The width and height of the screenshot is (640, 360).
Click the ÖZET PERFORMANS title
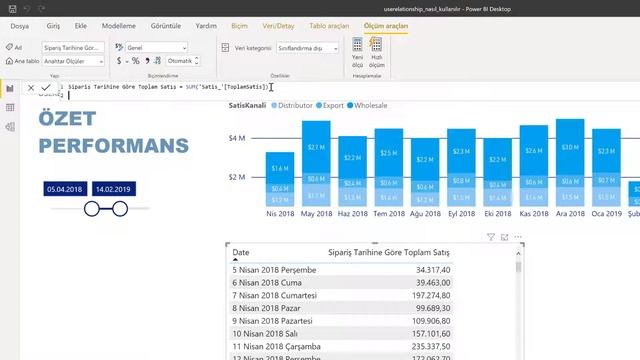113,132
